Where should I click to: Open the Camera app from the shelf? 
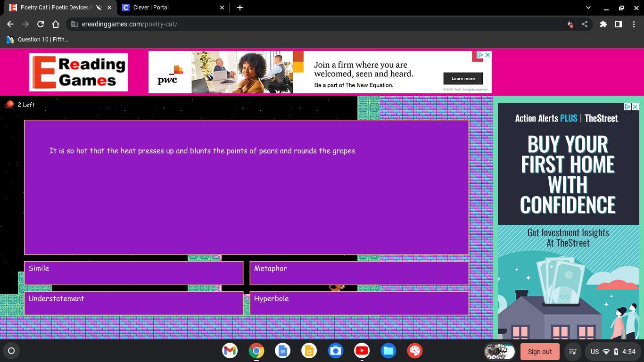[x=336, y=351]
